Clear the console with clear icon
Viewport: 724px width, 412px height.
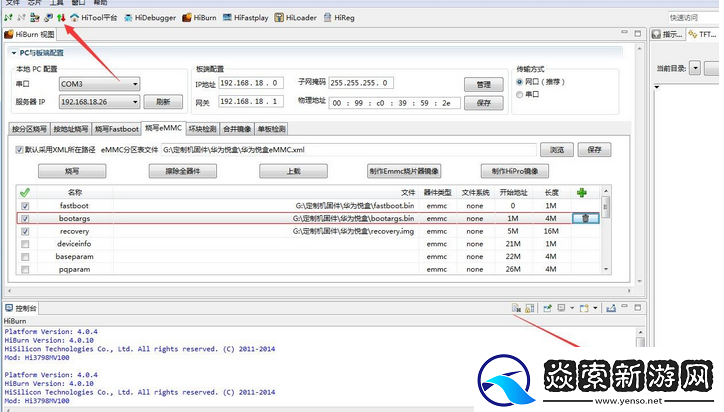click(516, 308)
